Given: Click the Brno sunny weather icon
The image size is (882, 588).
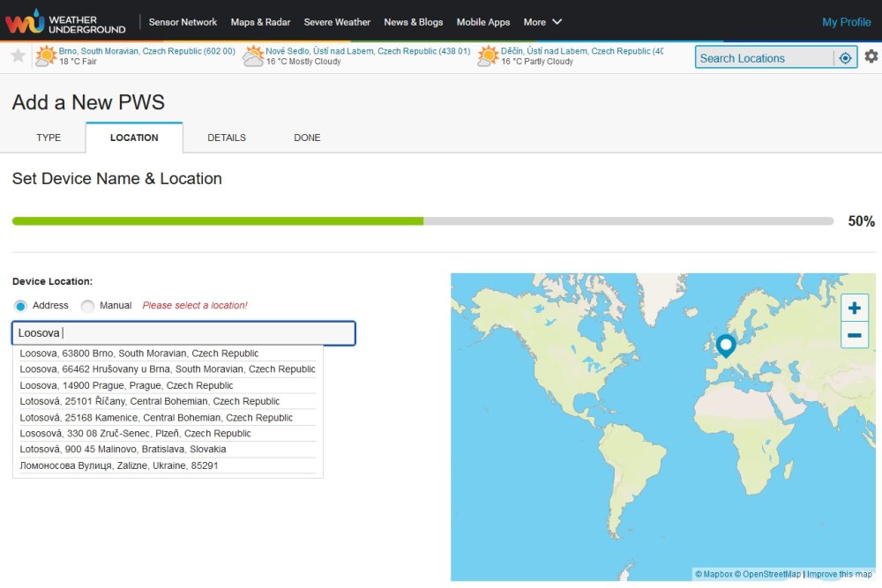Looking at the screenshot, I should (x=45, y=57).
